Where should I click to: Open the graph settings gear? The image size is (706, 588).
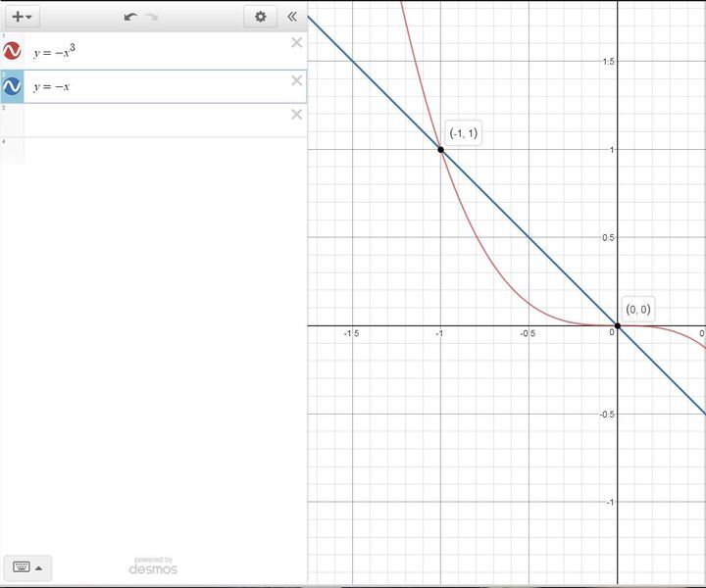point(260,17)
